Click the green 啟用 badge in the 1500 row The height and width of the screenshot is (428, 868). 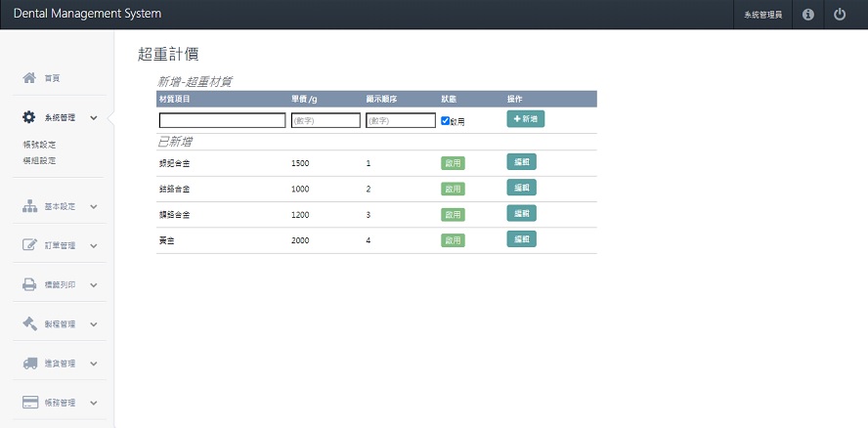pyautogui.click(x=453, y=163)
